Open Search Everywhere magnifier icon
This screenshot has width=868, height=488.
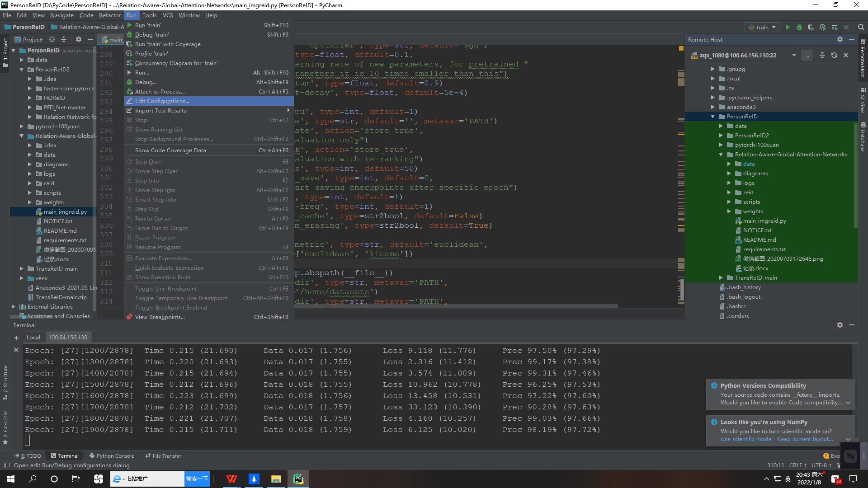click(861, 27)
